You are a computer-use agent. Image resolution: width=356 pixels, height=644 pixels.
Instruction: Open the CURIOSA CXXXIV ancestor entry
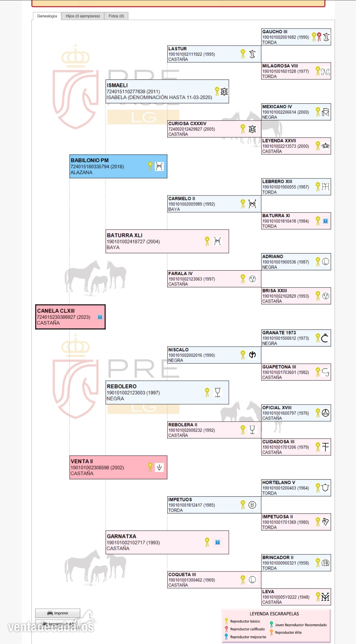(214, 129)
